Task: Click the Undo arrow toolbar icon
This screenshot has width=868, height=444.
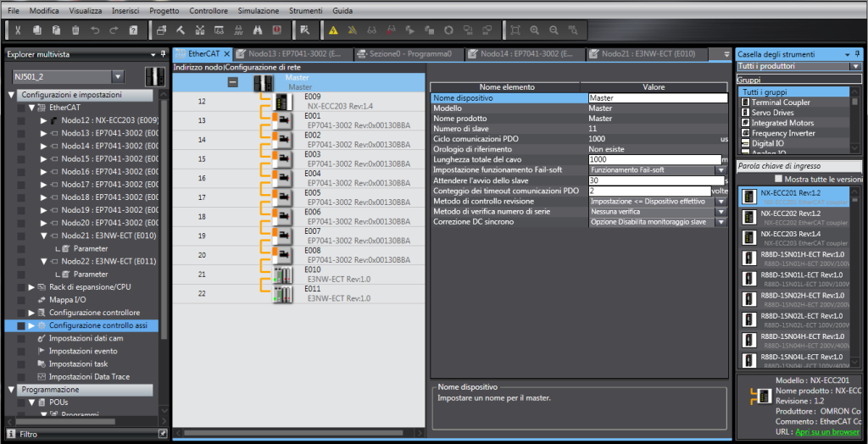Action: tap(95, 31)
